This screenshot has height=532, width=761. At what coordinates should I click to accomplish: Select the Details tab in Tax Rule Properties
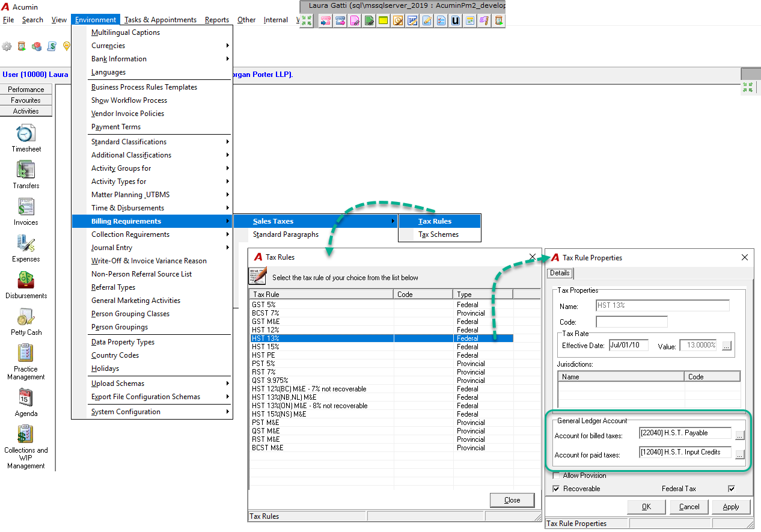pyautogui.click(x=560, y=273)
